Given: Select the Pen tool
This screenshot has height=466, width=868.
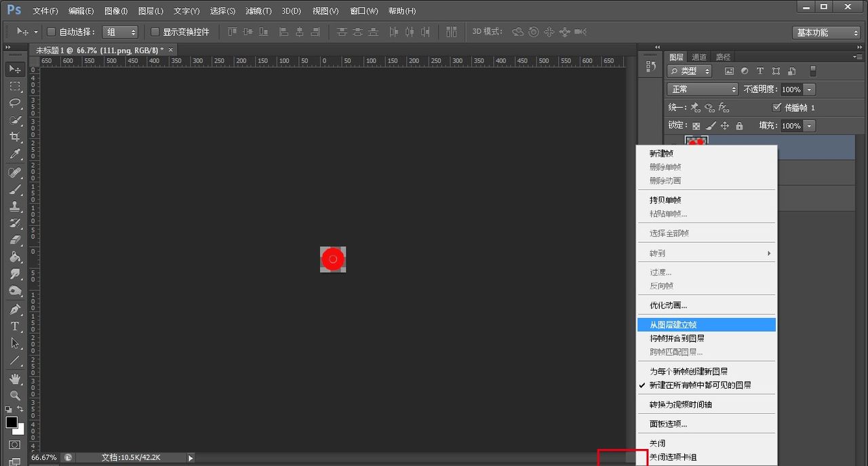Looking at the screenshot, I should click(15, 310).
